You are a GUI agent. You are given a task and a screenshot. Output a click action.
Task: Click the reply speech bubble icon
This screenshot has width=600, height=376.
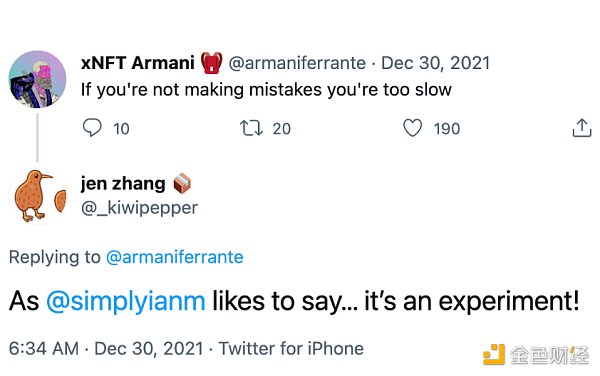pos(92,128)
